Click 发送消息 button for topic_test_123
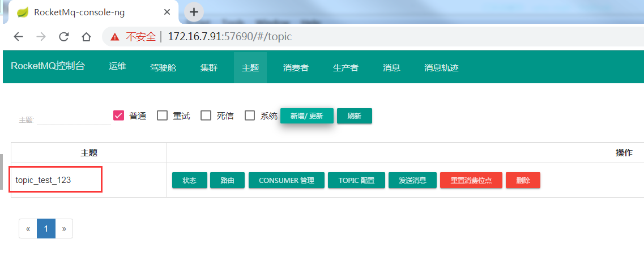The image size is (644, 256). click(x=412, y=181)
